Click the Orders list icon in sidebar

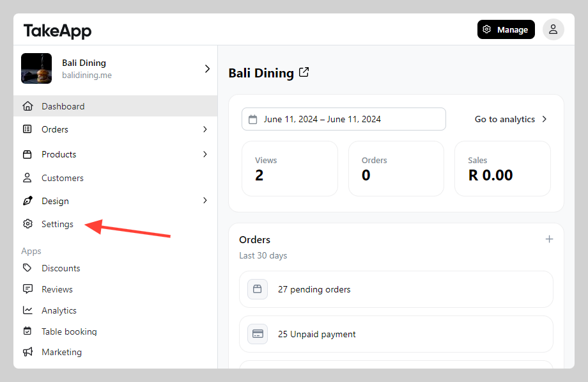point(27,129)
